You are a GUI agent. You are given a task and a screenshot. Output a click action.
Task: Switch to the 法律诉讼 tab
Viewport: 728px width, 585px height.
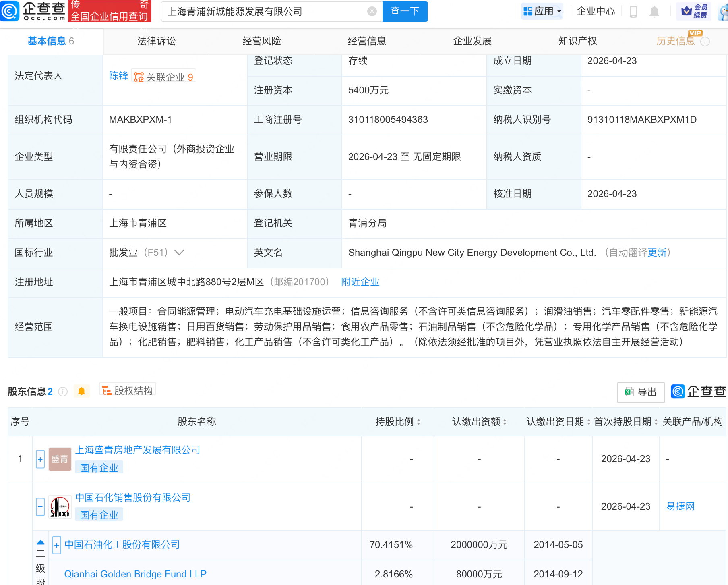(156, 41)
